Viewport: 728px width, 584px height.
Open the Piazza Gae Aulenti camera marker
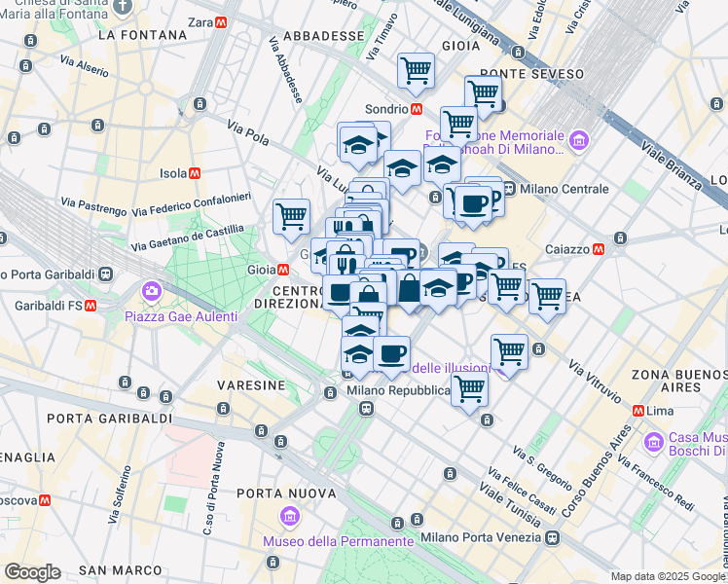click(x=152, y=292)
